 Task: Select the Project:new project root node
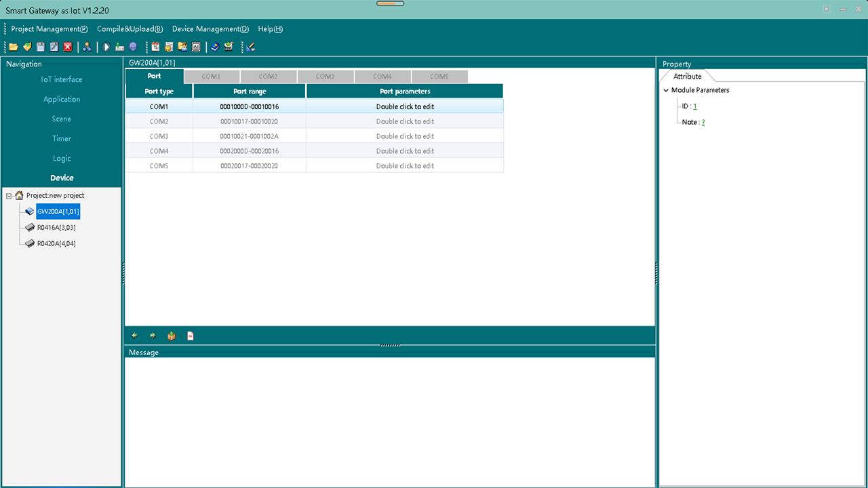tap(55, 195)
